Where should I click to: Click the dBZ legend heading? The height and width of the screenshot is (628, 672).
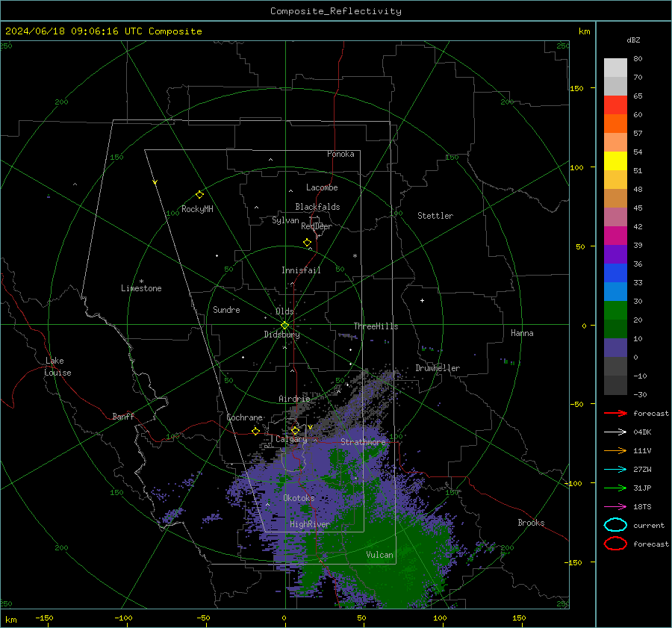click(x=633, y=40)
